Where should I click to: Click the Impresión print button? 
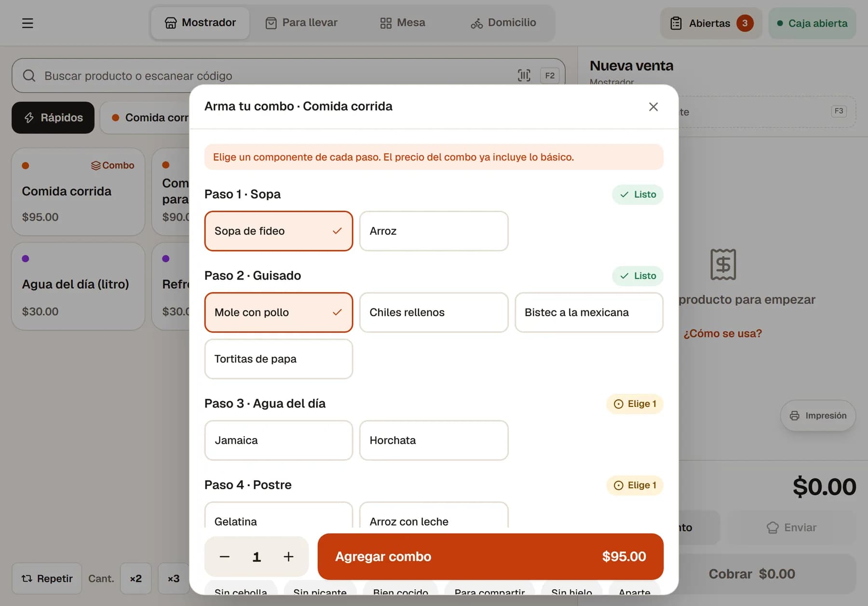pyautogui.click(x=818, y=416)
